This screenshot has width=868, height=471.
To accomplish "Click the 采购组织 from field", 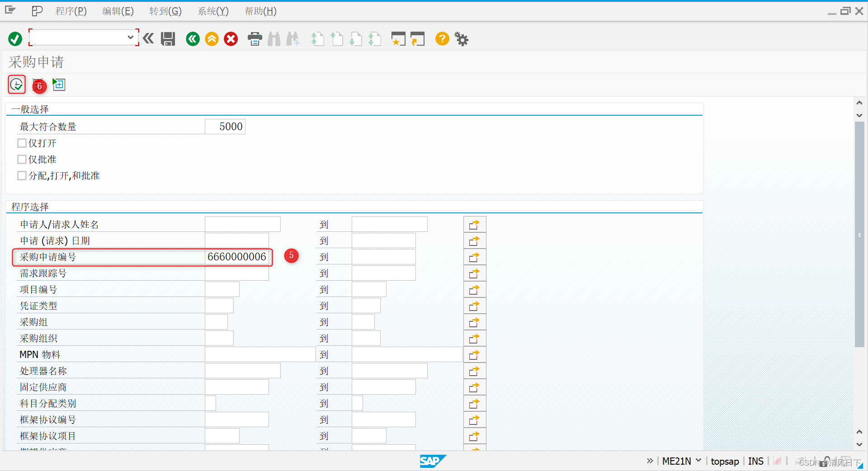I will coord(219,338).
